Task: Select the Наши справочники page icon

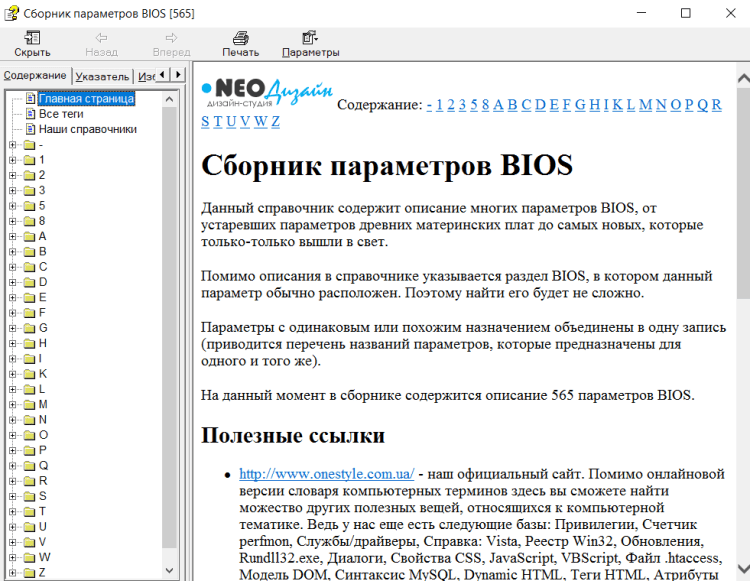Action: coord(31,129)
